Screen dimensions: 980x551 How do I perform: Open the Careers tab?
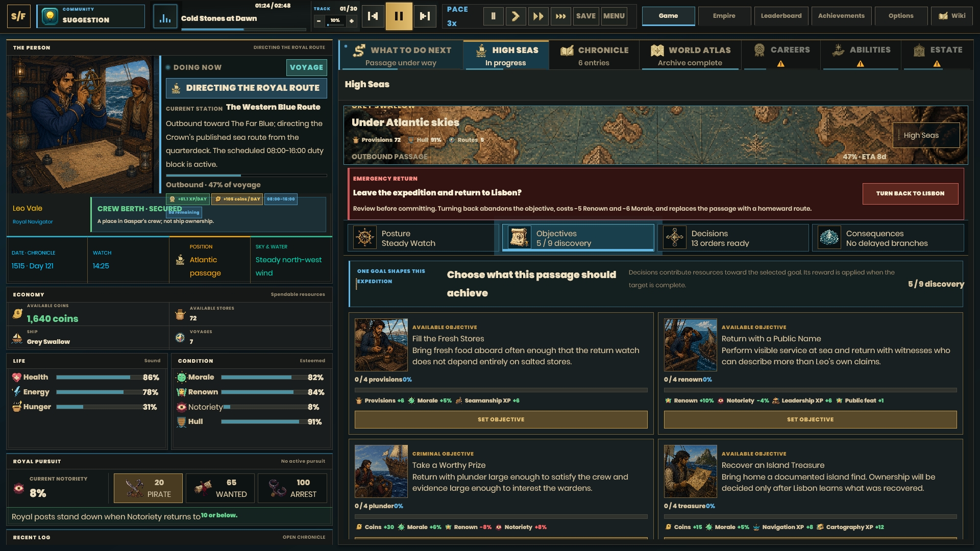coord(780,56)
